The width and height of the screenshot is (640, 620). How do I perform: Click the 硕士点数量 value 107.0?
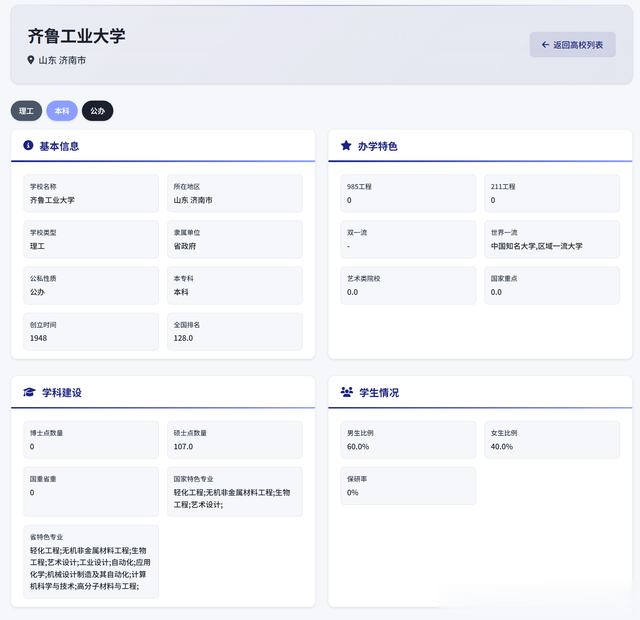(183, 447)
